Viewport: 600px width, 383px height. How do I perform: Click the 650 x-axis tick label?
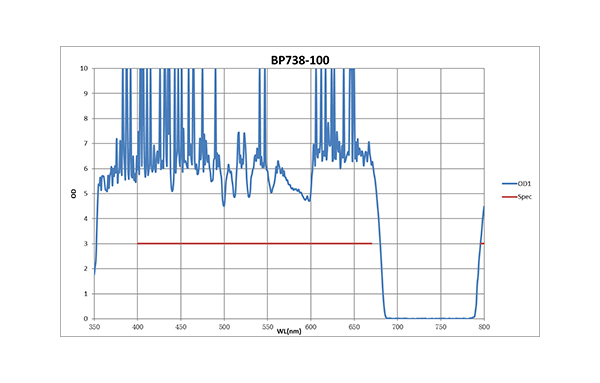tap(354, 327)
